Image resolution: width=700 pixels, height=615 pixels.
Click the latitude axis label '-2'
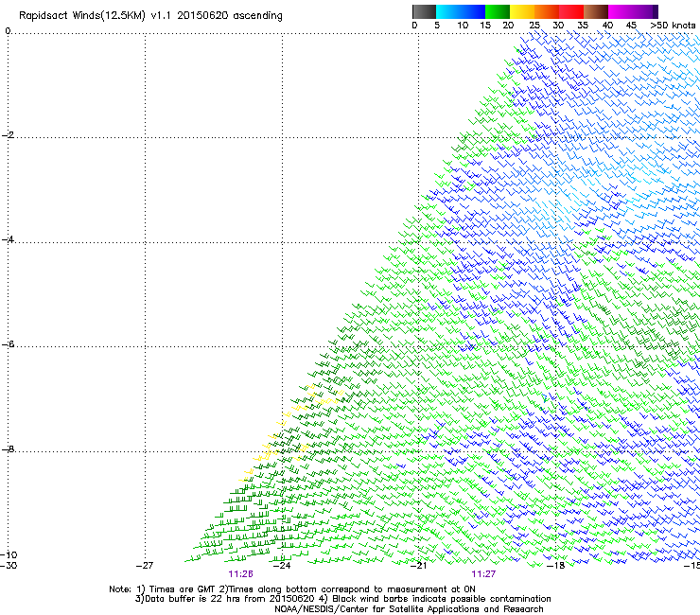pyautogui.click(x=8, y=135)
